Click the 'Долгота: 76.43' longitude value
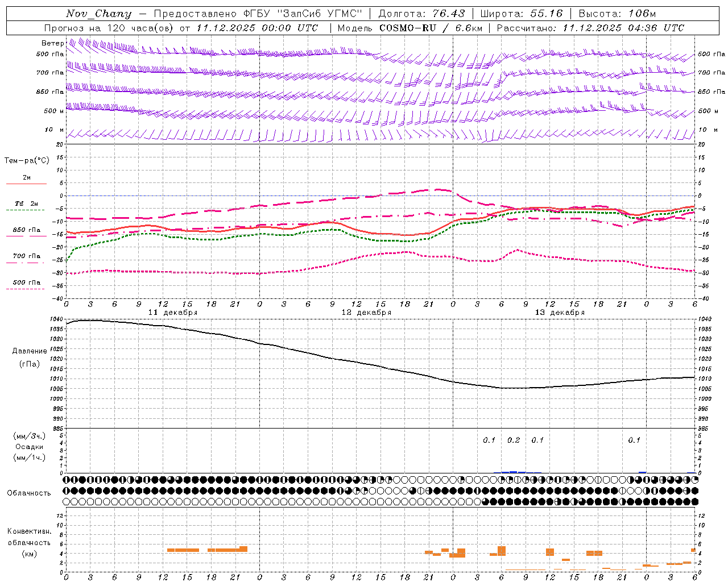 click(x=421, y=14)
